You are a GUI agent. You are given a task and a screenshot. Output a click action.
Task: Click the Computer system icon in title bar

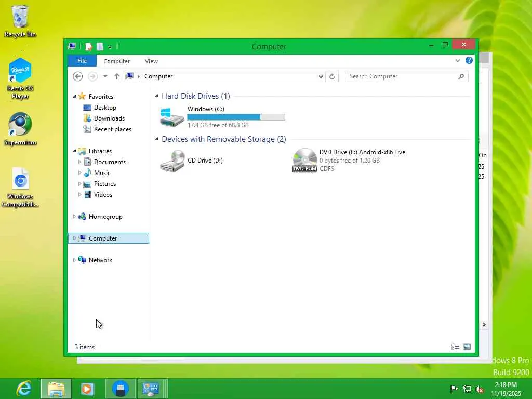coord(72,46)
